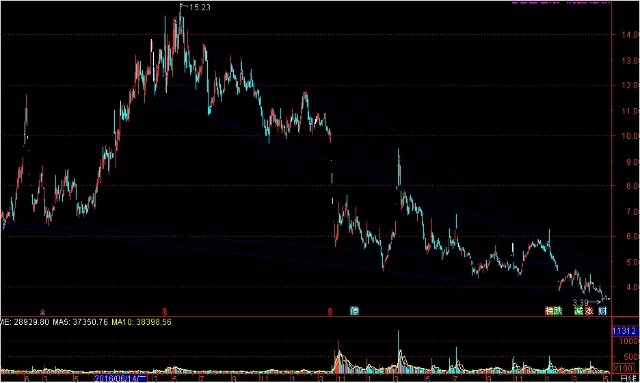Click the orange 榜 info marker
The width and height of the screenshot is (640, 383).
549,311
